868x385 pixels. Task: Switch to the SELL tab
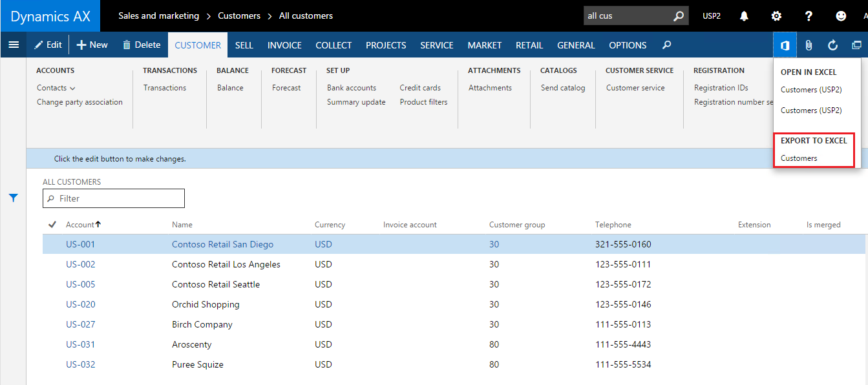tap(244, 45)
